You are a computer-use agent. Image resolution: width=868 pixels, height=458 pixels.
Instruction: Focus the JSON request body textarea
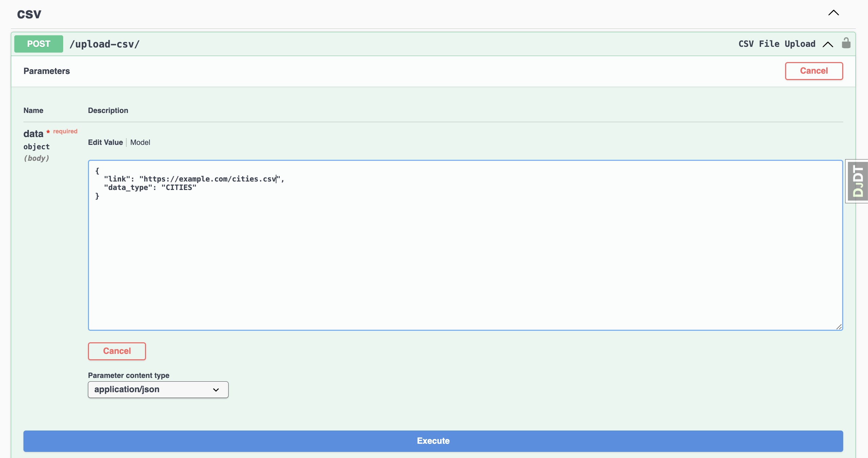pos(465,258)
